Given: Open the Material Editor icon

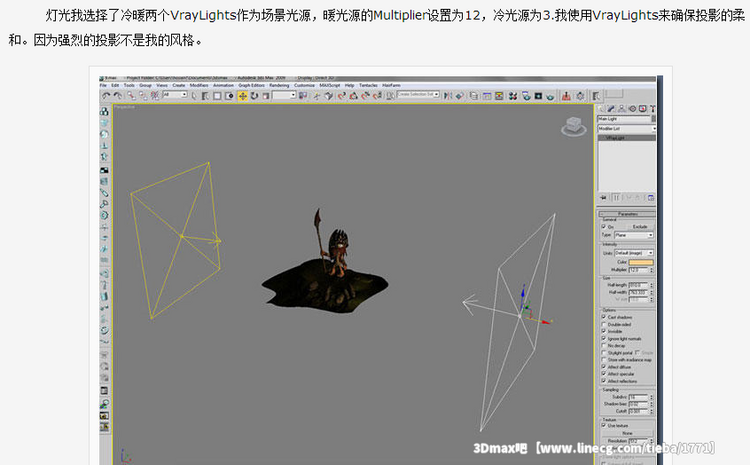Looking at the screenshot, I should pos(513,96).
